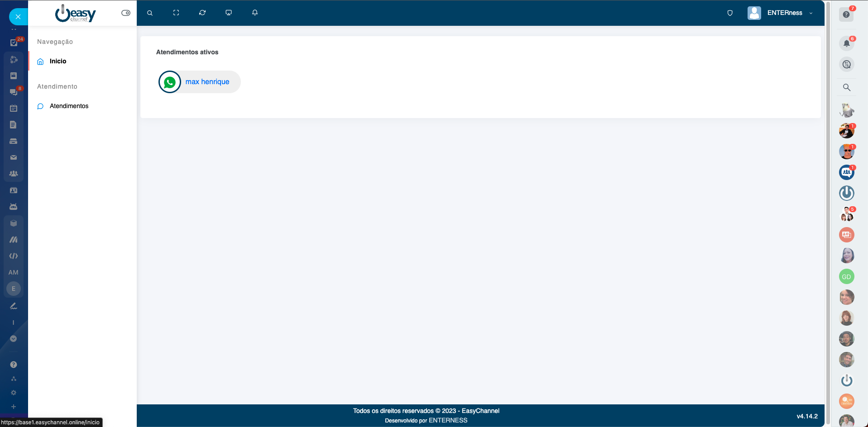The width and height of the screenshot is (868, 427).
Task: Expand the circular chevron-down in left rail
Action: tap(14, 339)
